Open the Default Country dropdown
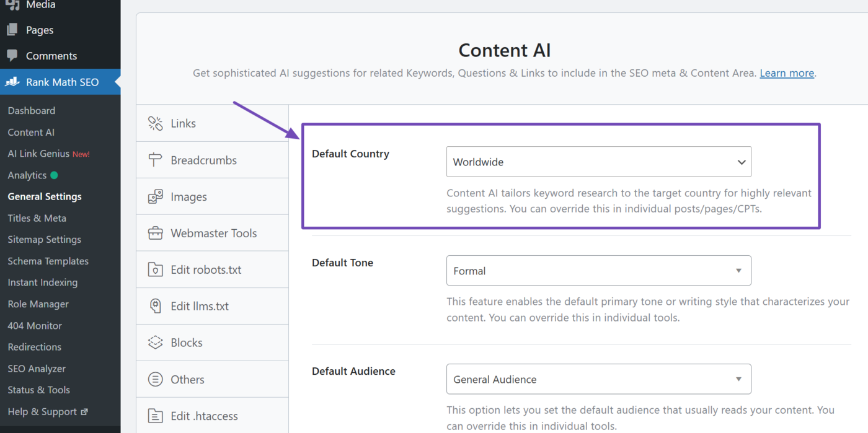868x433 pixels. (599, 162)
